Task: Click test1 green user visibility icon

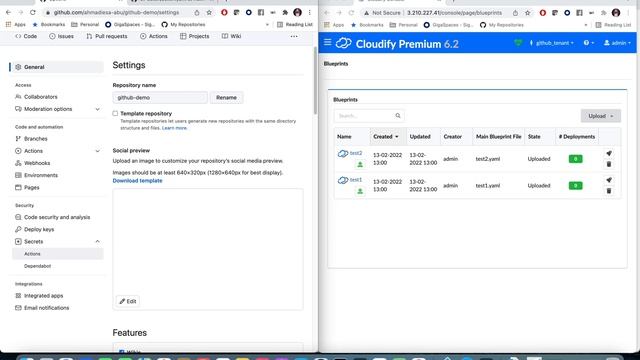Action: click(360, 191)
